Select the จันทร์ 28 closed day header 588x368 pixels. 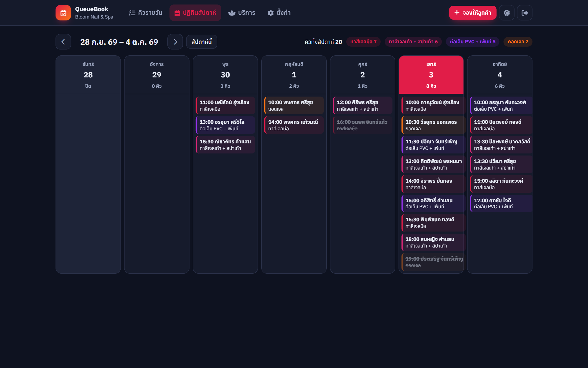point(88,75)
